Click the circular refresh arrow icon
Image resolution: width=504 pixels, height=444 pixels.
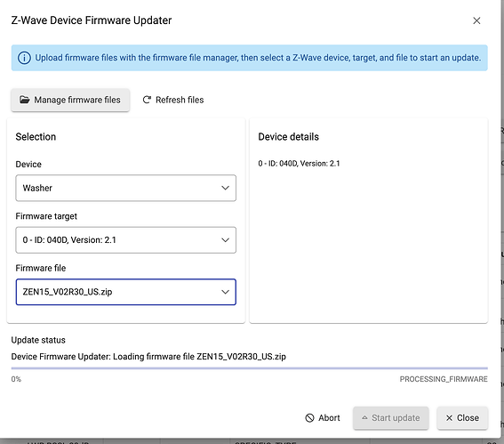[147, 100]
